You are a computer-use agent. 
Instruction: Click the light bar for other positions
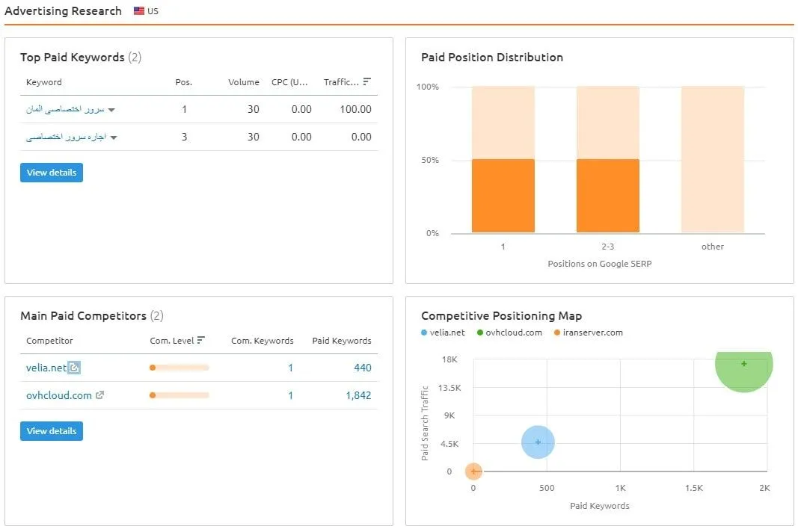click(x=713, y=159)
